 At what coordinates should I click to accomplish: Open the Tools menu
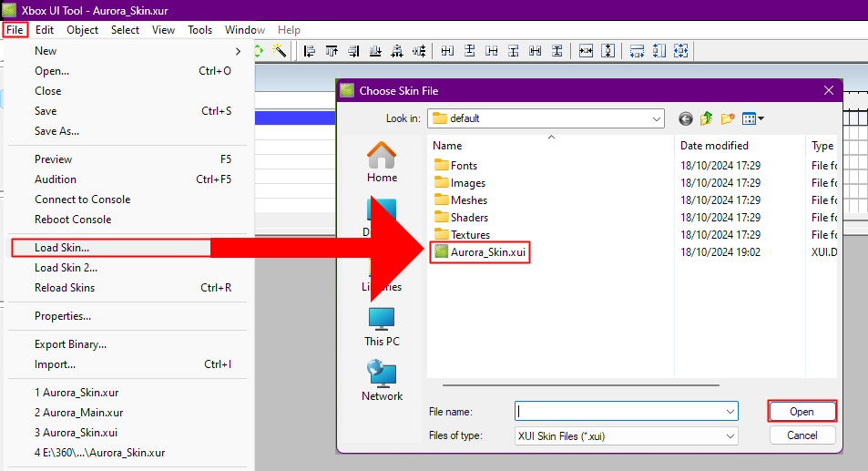pyautogui.click(x=199, y=30)
